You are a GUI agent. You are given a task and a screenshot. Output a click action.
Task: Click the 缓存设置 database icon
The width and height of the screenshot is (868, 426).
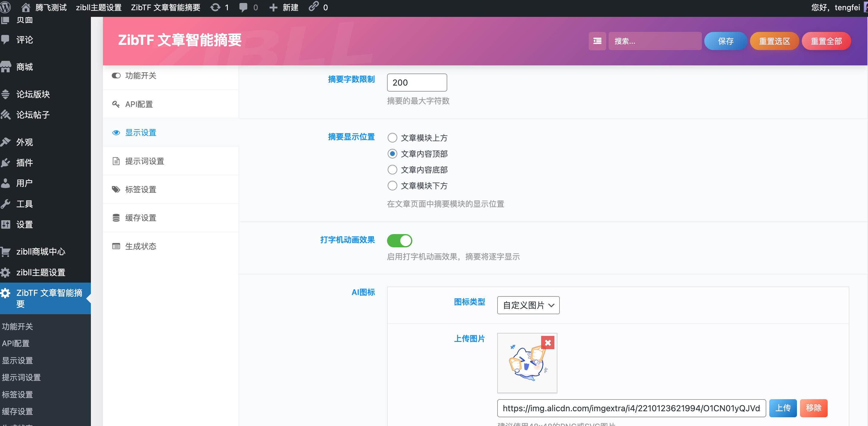pyautogui.click(x=116, y=218)
